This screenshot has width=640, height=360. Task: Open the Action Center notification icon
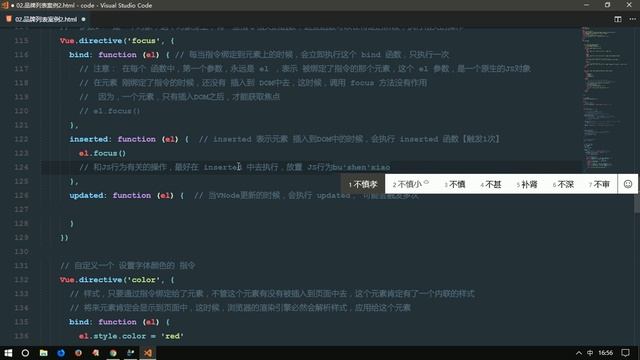[x=625, y=353]
